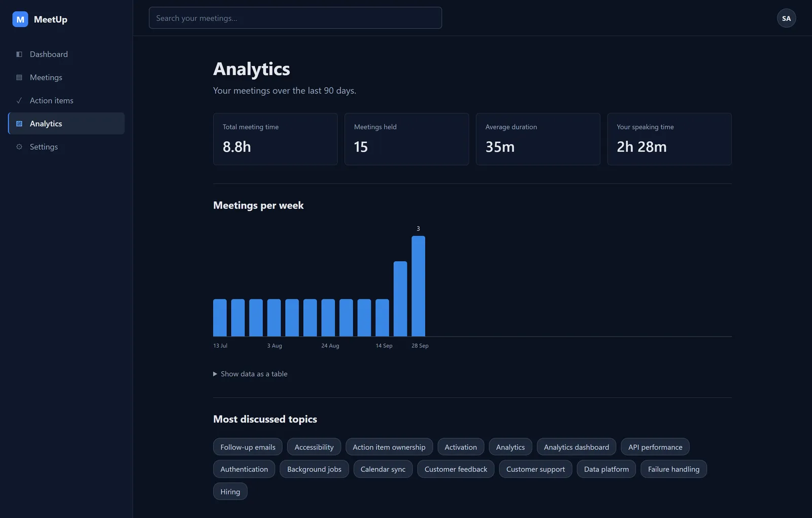Click the 14 Sep chart bar
This screenshot has height=518, width=812.
point(382,317)
